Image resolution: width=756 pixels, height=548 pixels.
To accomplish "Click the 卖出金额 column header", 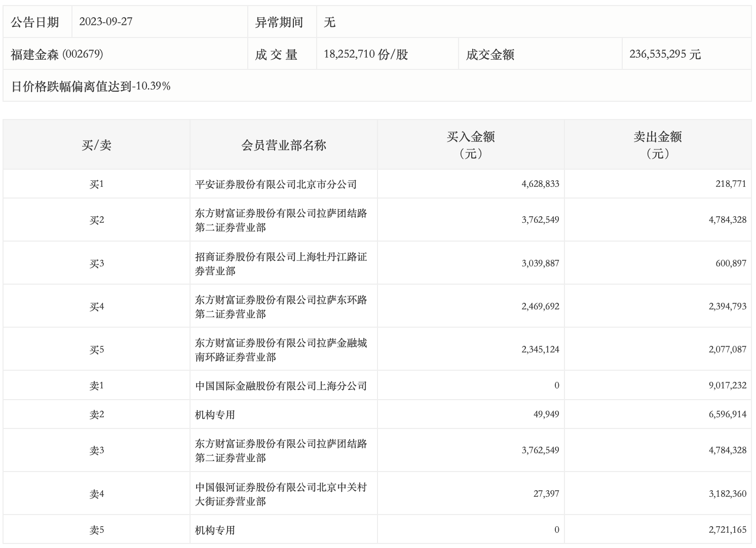I will click(657, 145).
